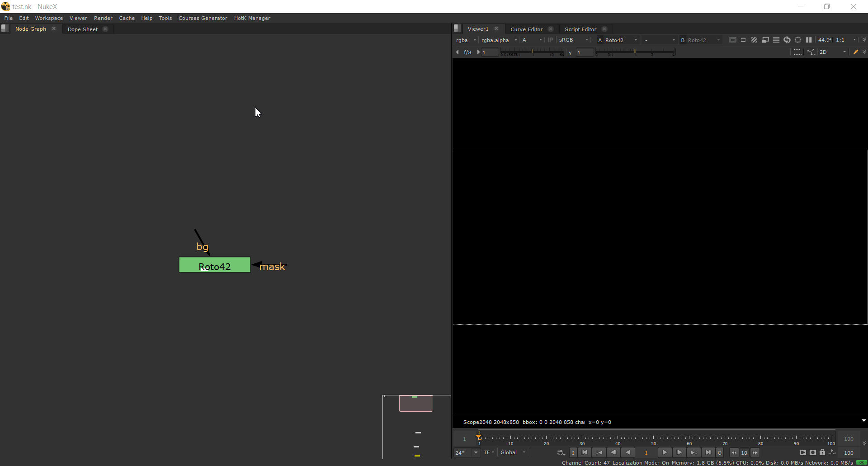Toggle the clipping warning stripes icon
Image resolution: width=868 pixels, height=466 pixels.
pyautogui.click(x=754, y=40)
